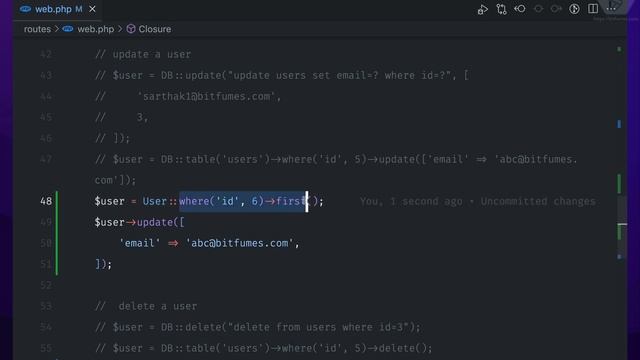
Task: Click the 'sarthak1@bitfumes.com' comment line
Action: 188,97
